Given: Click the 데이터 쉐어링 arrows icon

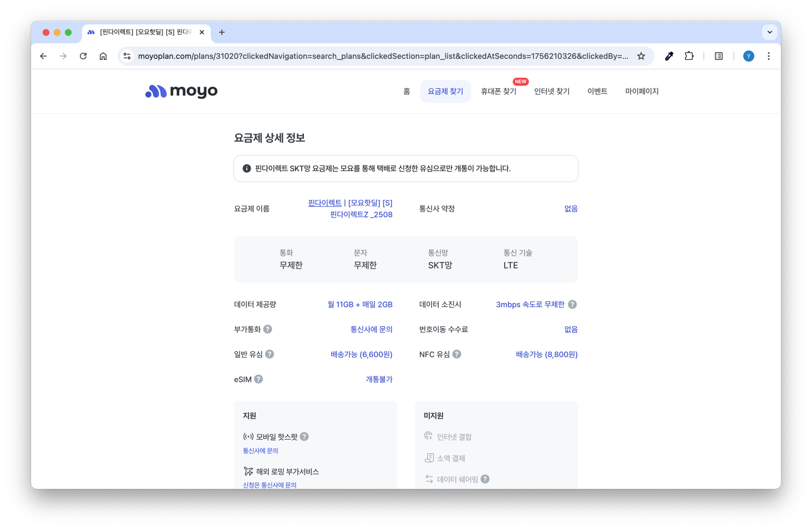Looking at the screenshot, I should (x=429, y=479).
